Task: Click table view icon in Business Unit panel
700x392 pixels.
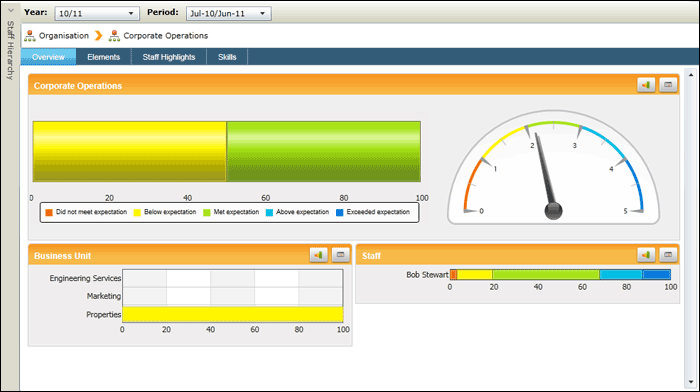Action: tap(341, 255)
